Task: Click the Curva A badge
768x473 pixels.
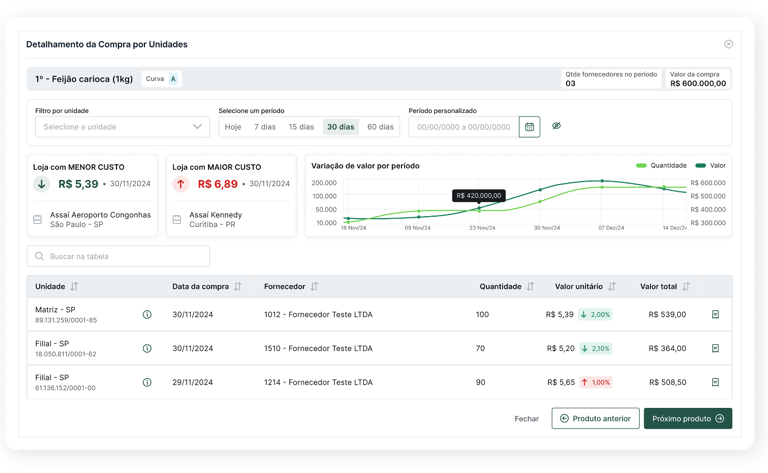Action: 162,79
